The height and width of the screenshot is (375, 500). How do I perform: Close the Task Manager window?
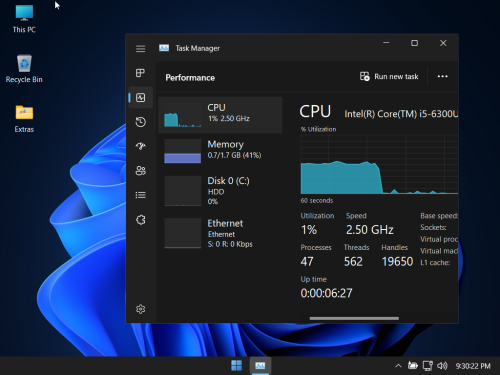coord(443,43)
